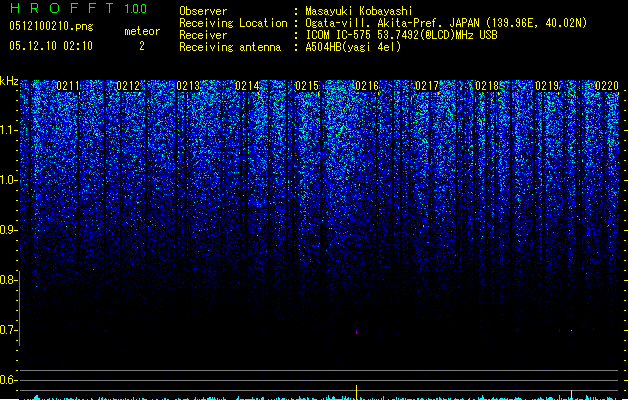The width and height of the screenshot is (629, 400).
Task: Click the 0218 time marker
Action: tap(487, 86)
